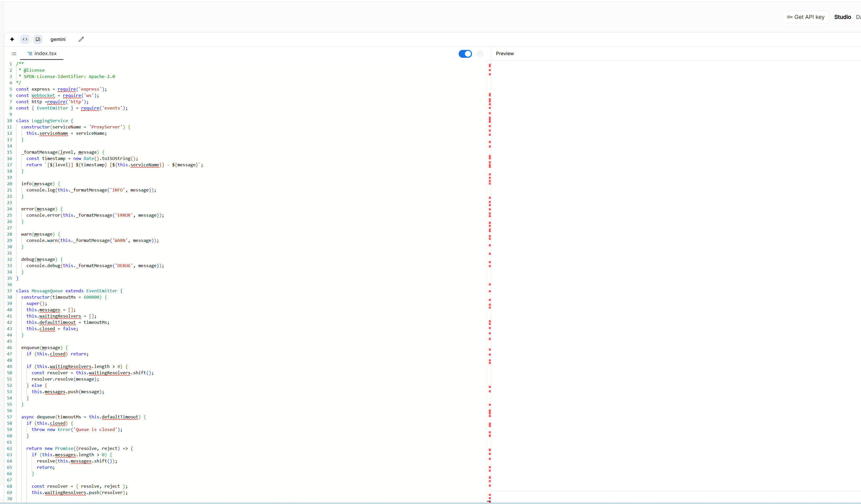Toggle the device preview icon
The width and height of the screenshot is (861, 504).
click(38, 39)
